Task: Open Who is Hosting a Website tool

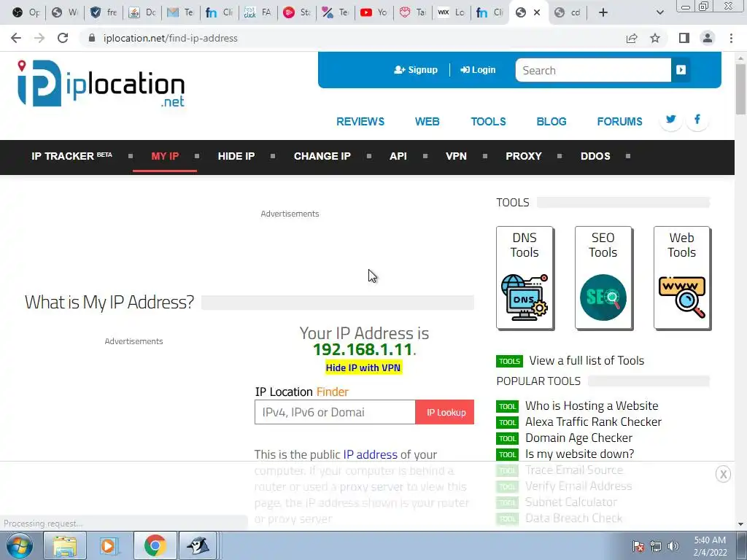Action: click(592, 405)
